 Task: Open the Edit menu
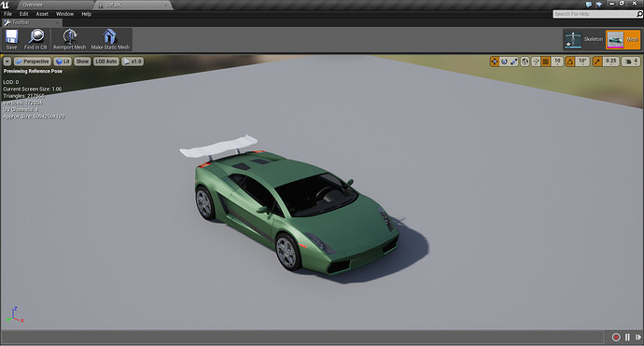pos(24,14)
